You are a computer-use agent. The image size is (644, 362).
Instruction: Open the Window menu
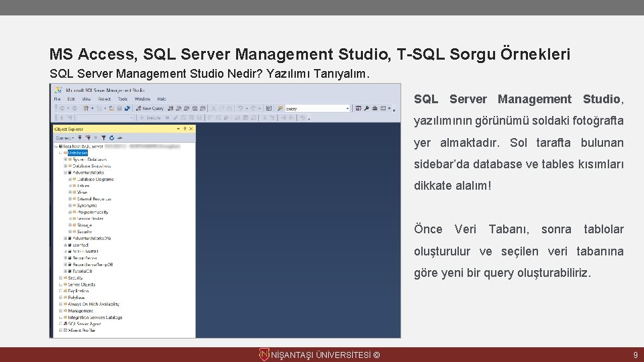[142, 99]
